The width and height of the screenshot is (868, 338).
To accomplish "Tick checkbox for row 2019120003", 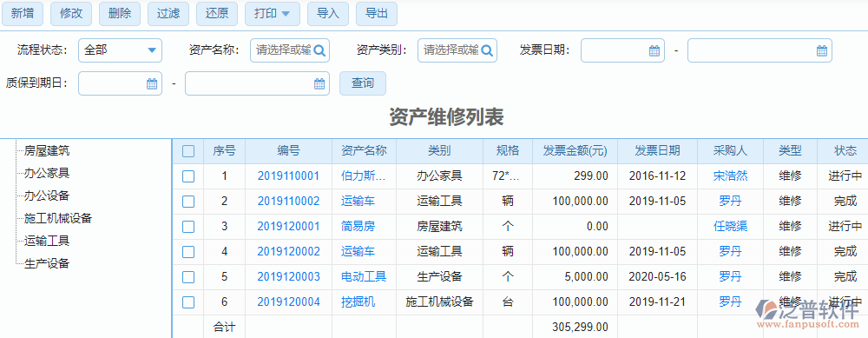I will pos(188,276).
